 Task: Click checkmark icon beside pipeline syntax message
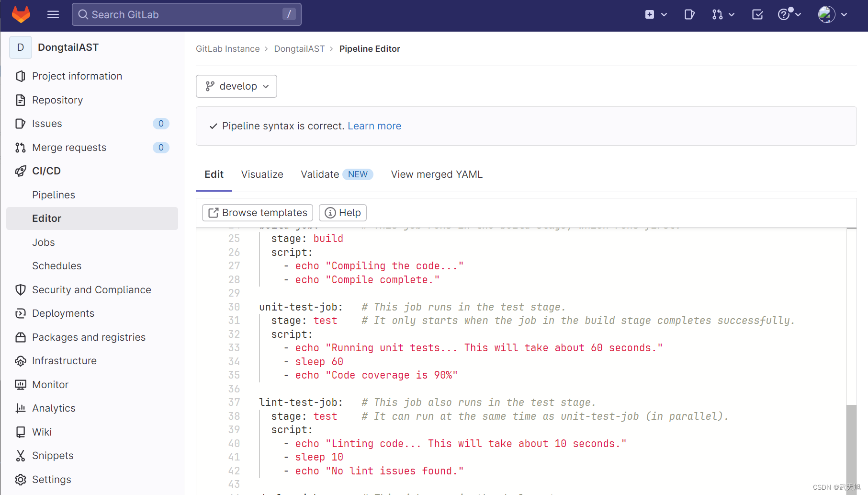coord(214,126)
